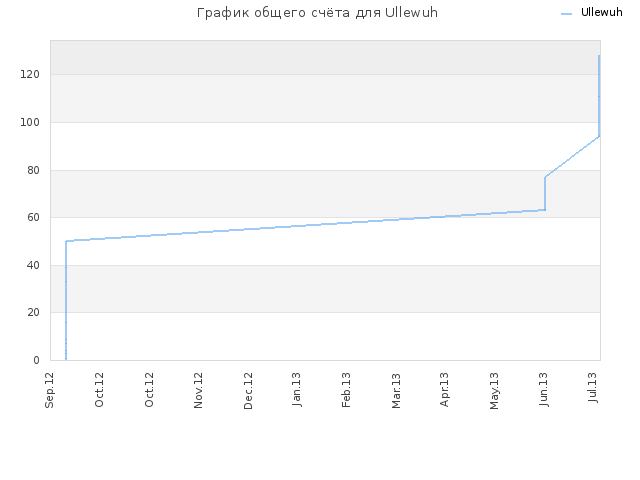
Task: Click the chart title text
Action: (317, 13)
